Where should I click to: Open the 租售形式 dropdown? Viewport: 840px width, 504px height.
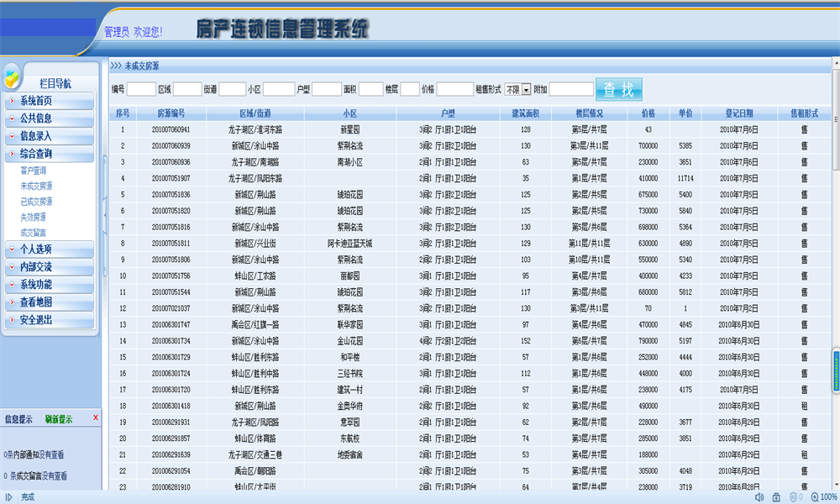point(527,89)
